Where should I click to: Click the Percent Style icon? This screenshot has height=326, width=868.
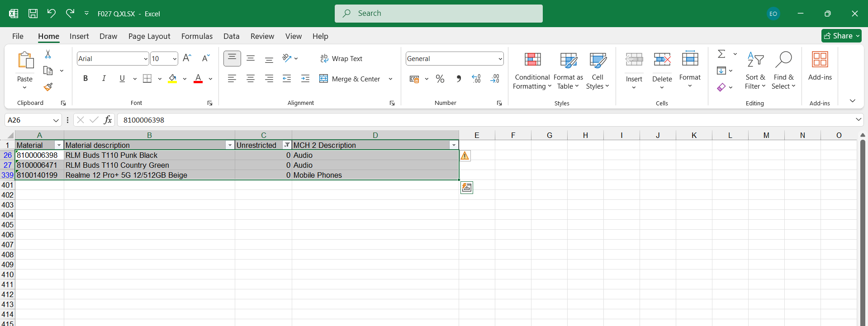click(x=440, y=79)
